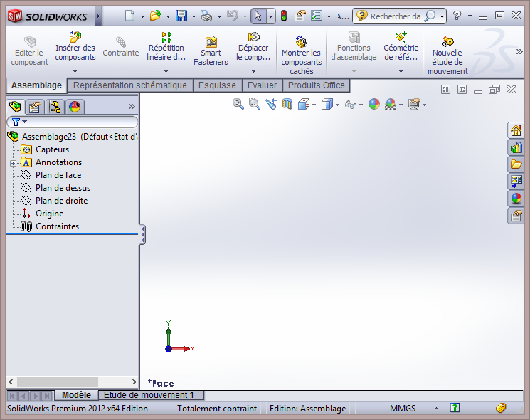This screenshot has width=530, height=420.
Task: Expand the Annotations tree node
Action: point(13,163)
